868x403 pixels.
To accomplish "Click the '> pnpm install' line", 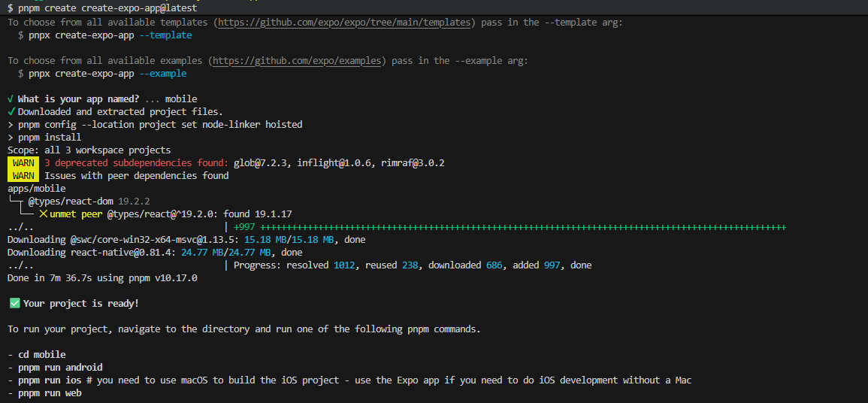I will coord(44,138).
